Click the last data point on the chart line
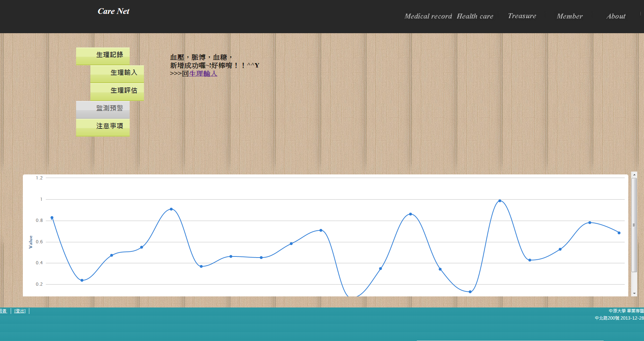The height and width of the screenshot is (341, 644). (x=619, y=233)
